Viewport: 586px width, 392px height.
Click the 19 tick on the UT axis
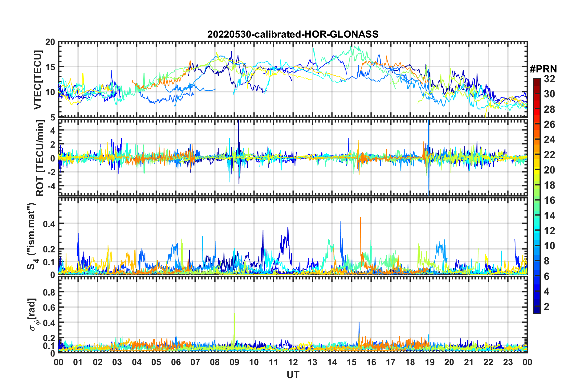pyautogui.click(x=429, y=362)
